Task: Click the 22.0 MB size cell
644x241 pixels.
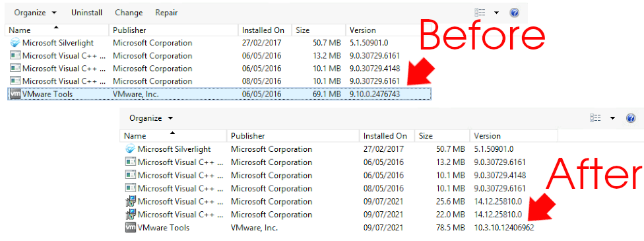Action: click(451, 215)
